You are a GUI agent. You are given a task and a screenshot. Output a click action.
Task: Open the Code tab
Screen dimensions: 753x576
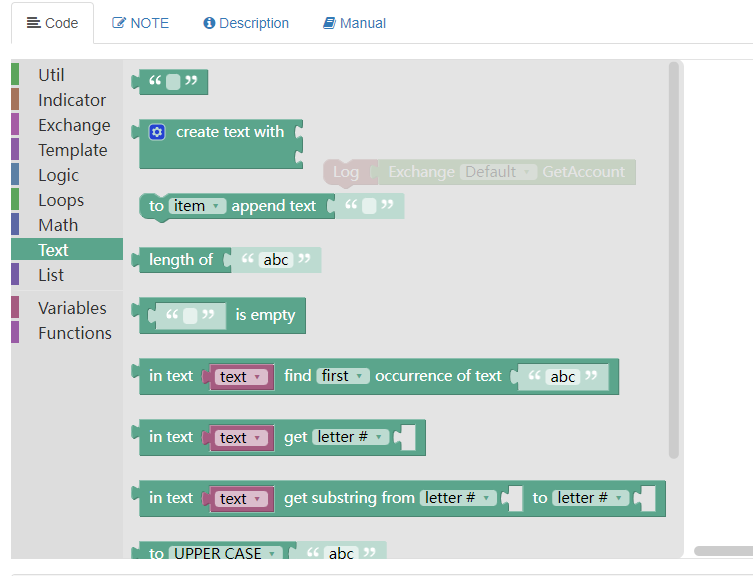pyautogui.click(x=52, y=23)
